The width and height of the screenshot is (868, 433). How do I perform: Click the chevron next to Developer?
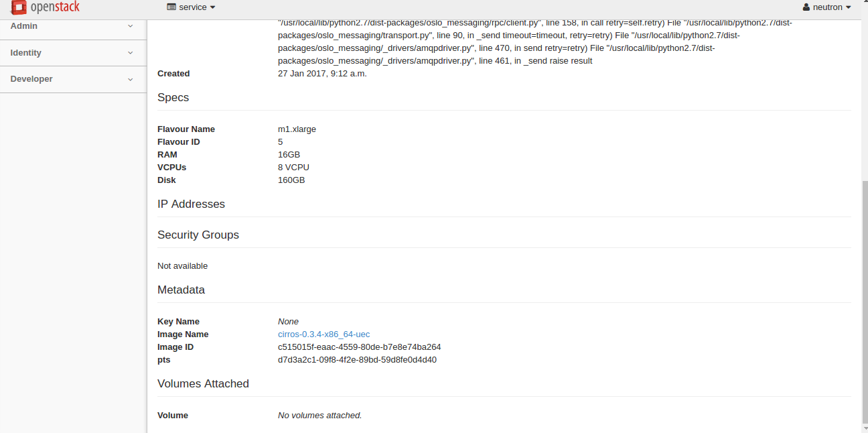tap(131, 79)
